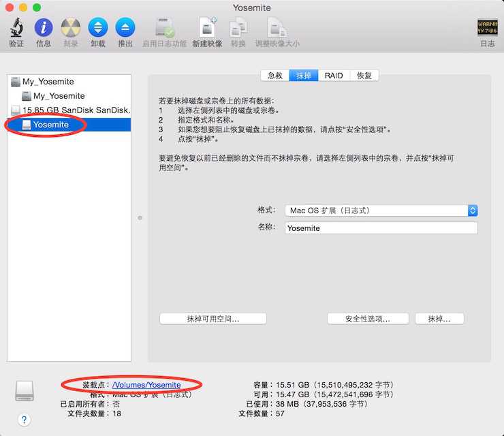Image resolution: width=504 pixels, height=436 pixels.
Task: Open the Info (信息) toolbar icon
Action: pyautogui.click(x=44, y=27)
